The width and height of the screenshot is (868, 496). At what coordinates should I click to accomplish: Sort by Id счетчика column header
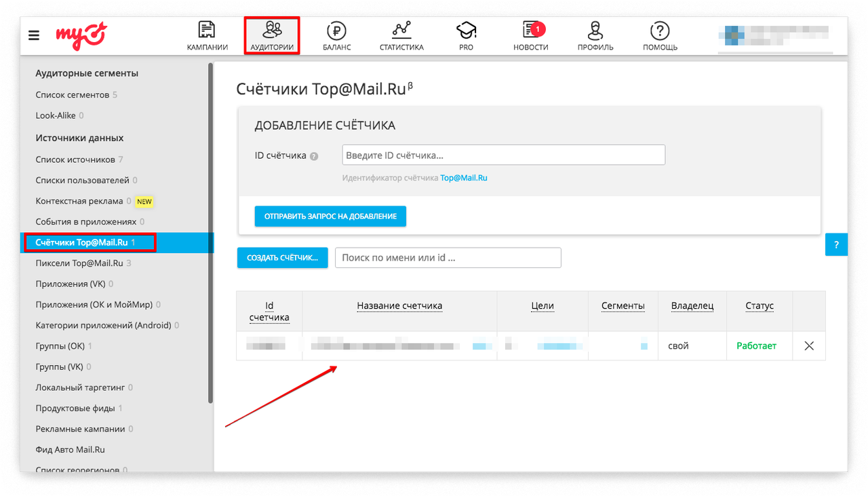point(269,311)
